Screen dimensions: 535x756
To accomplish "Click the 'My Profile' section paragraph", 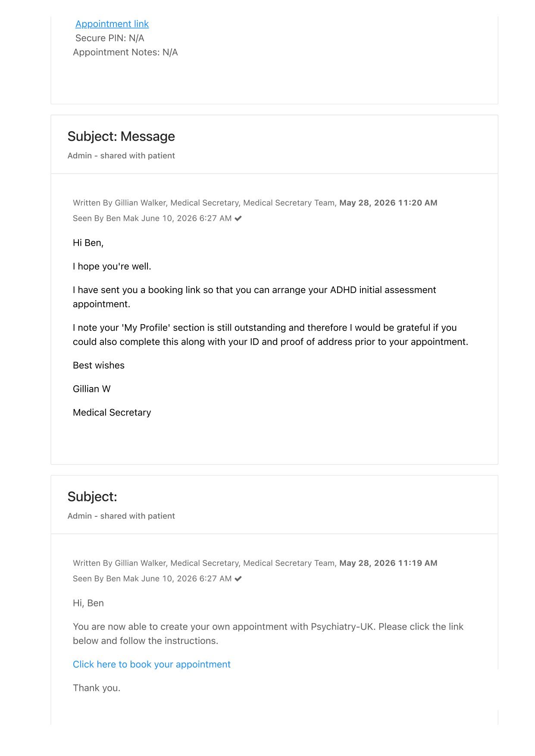I will [270, 334].
